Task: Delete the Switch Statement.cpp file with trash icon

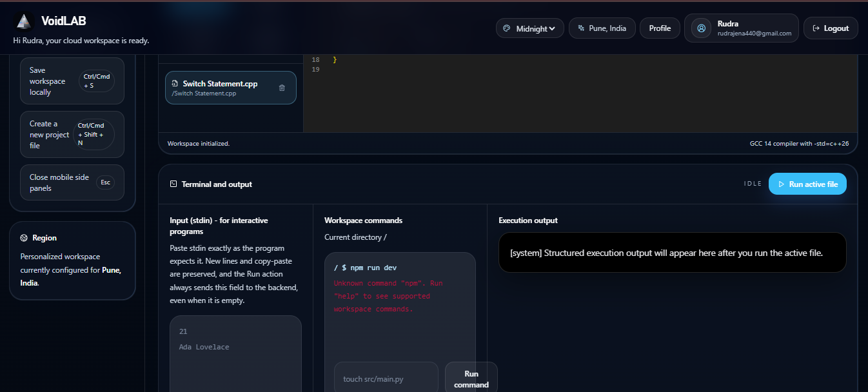Action: click(x=282, y=88)
